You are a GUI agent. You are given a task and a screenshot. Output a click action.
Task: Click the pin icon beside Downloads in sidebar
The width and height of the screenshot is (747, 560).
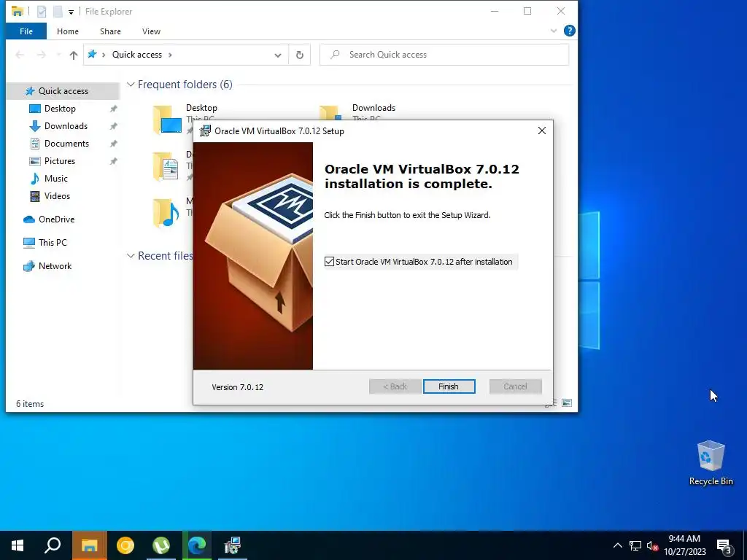pos(113,126)
